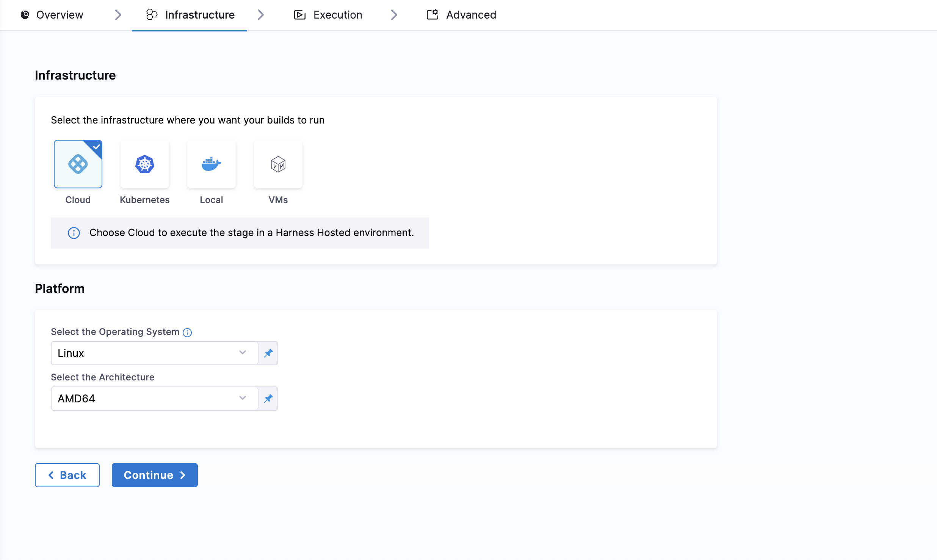The height and width of the screenshot is (560, 937).
Task: Choose the Local Docker infrastructure option
Action: [211, 164]
